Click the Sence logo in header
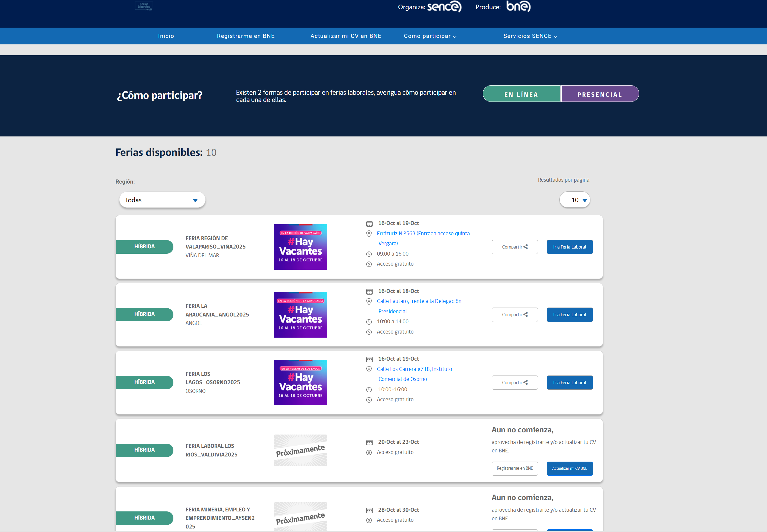This screenshot has width=767, height=532. tap(444, 6)
